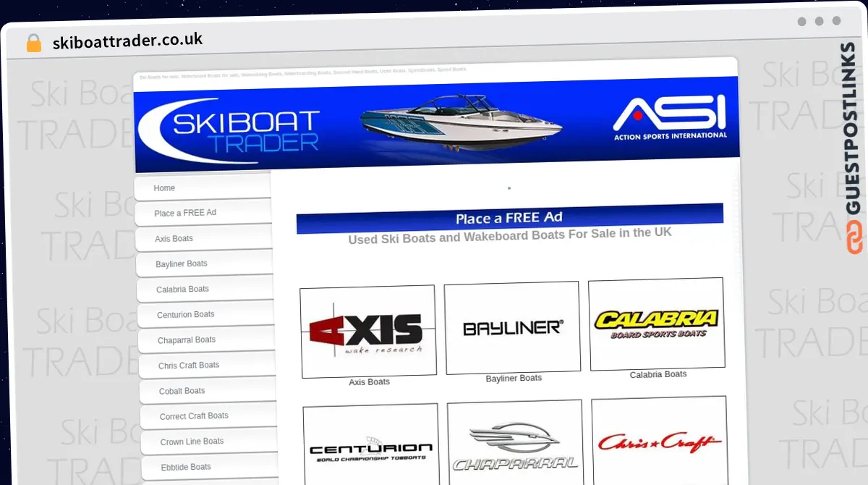Select Calabria Boats in the sidebar
This screenshot has width=868, height=485.
(x=205, y=289)
